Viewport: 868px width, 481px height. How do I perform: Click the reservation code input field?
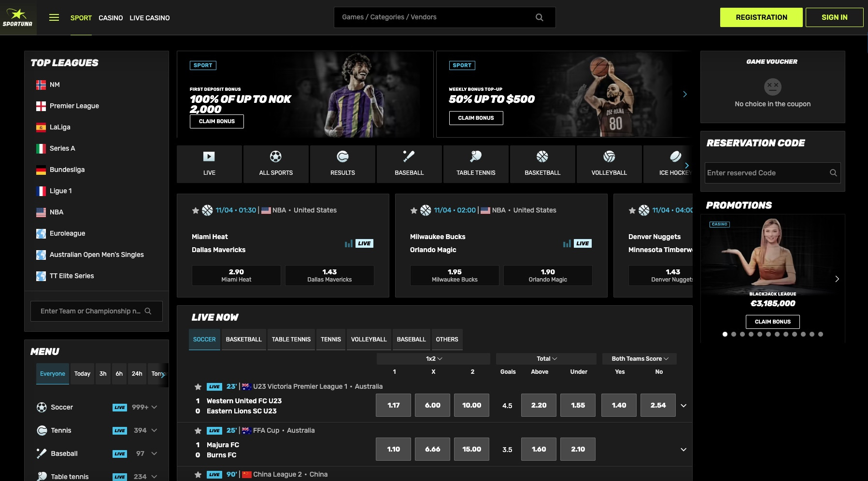tap(763, 172)
